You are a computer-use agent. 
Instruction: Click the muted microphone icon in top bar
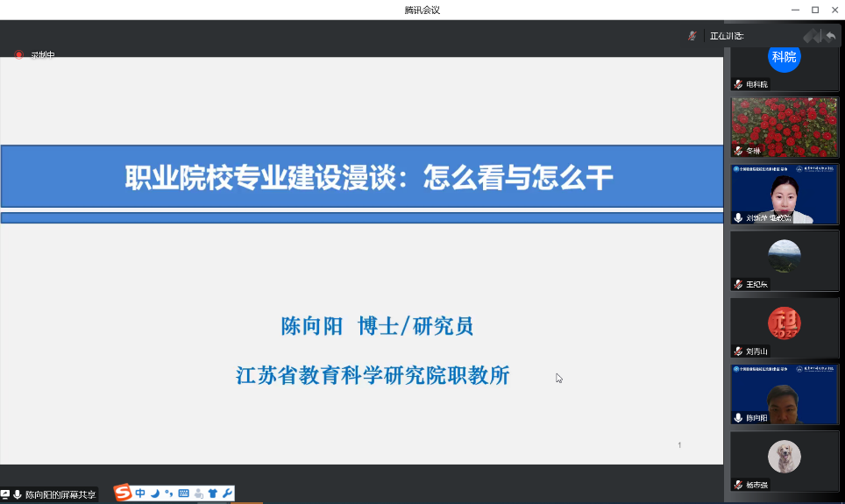pyautogui.click(x=692, y=36)
